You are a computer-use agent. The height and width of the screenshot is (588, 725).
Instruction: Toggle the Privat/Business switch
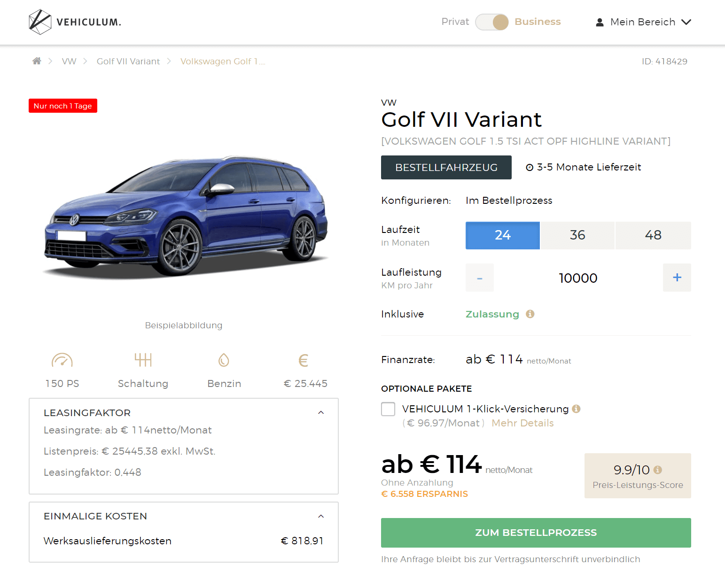point(492,22)
